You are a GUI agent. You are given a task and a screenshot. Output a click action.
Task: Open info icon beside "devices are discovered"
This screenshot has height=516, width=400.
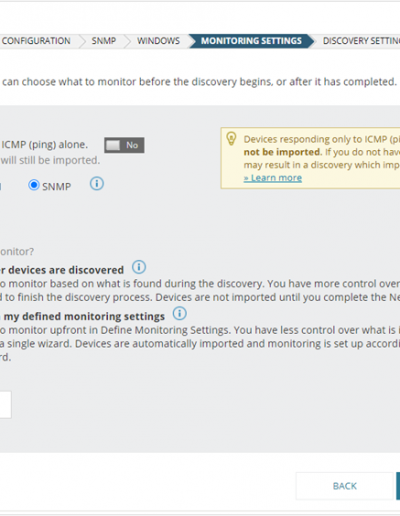point(139,267)
